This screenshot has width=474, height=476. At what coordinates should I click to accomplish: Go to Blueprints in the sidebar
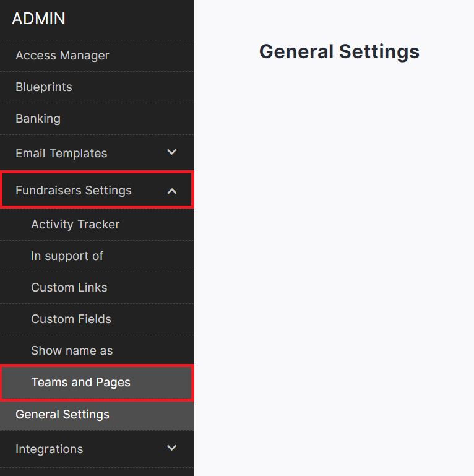(44, 87)
